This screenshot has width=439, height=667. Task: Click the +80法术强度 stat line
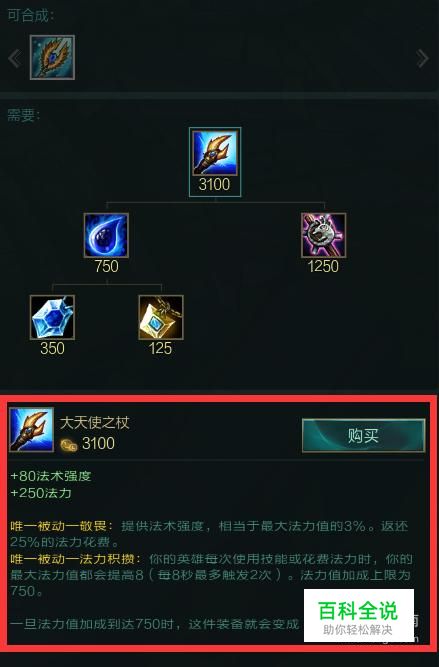51,476
